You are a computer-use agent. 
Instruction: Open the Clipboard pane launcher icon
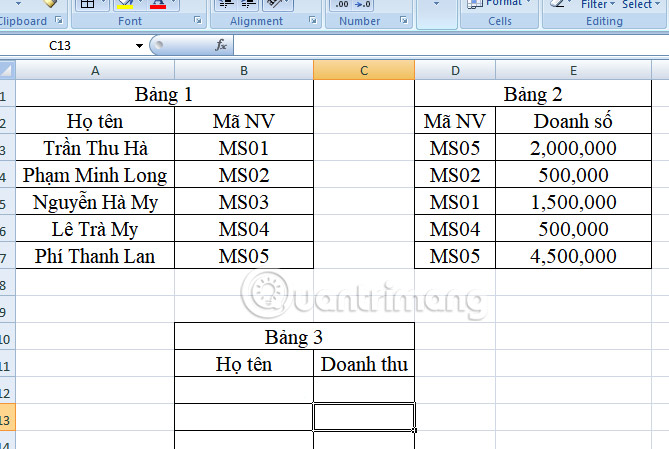tap(59, 21)
